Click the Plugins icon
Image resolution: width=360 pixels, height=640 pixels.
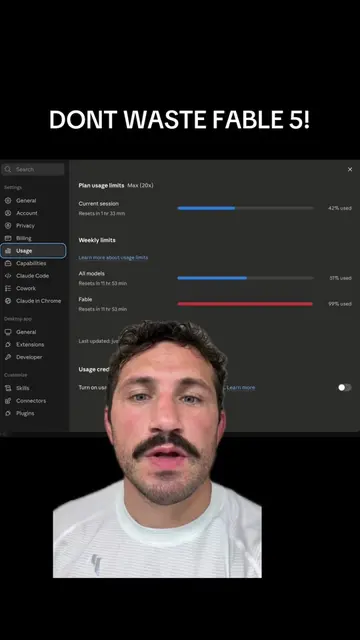click(8, 413)
